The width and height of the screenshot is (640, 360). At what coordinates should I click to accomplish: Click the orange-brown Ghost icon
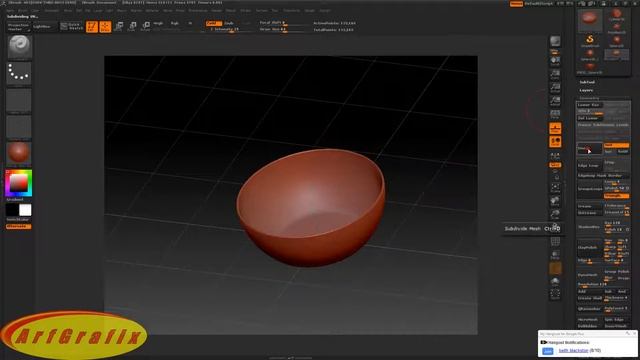tap(555, 269)
